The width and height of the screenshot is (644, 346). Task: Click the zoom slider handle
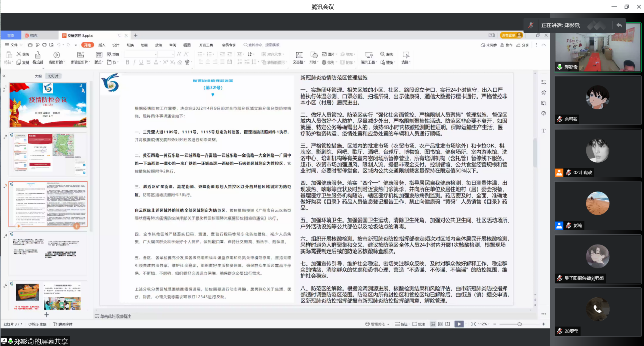519,324
